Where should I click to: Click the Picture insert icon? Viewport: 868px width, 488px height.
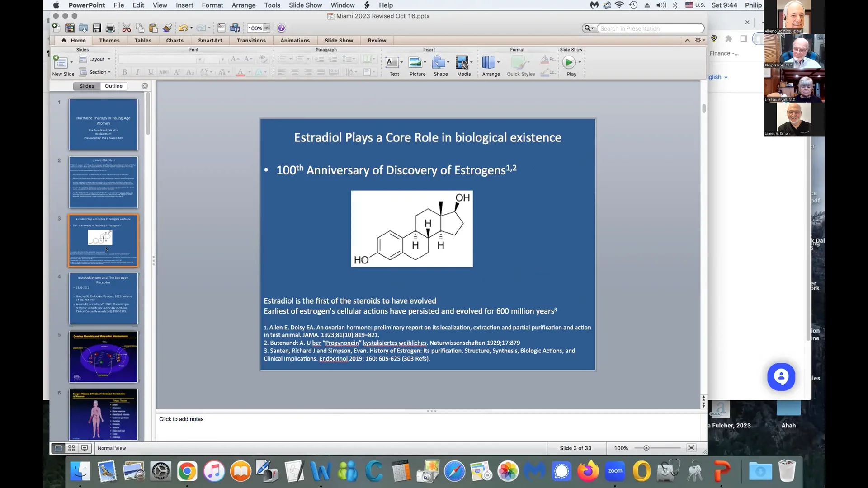417,66
